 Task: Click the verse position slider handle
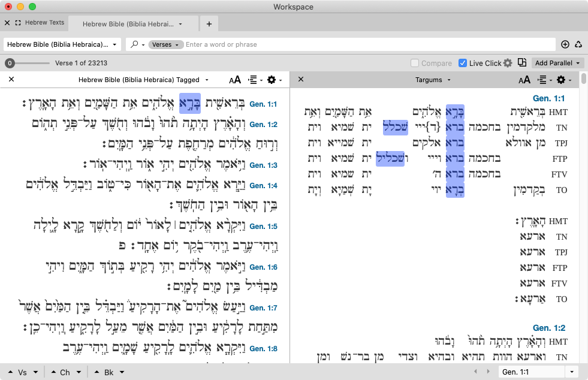10,63
